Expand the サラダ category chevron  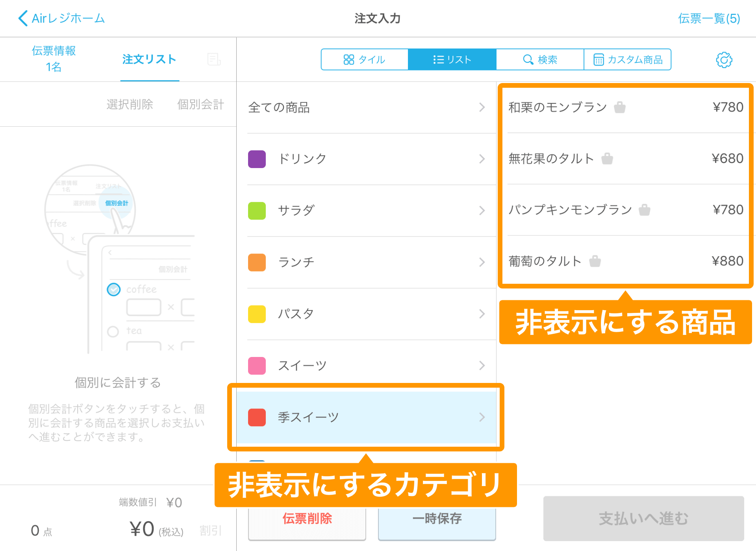click(x=482, y=211)
